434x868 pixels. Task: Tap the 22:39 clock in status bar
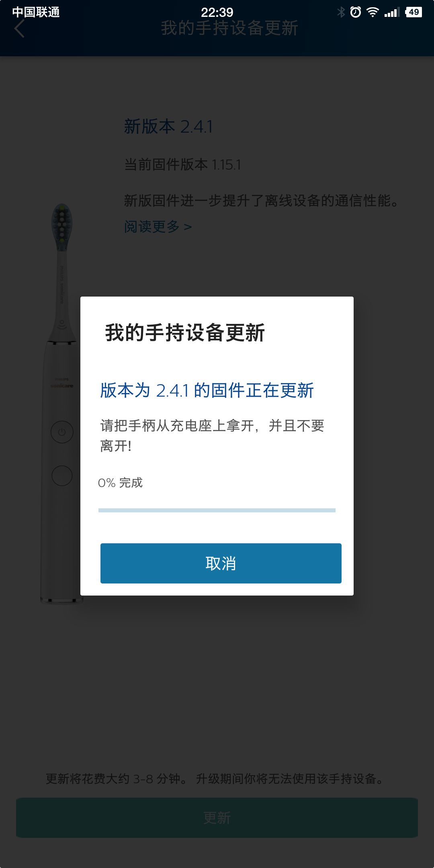[217, 12]
